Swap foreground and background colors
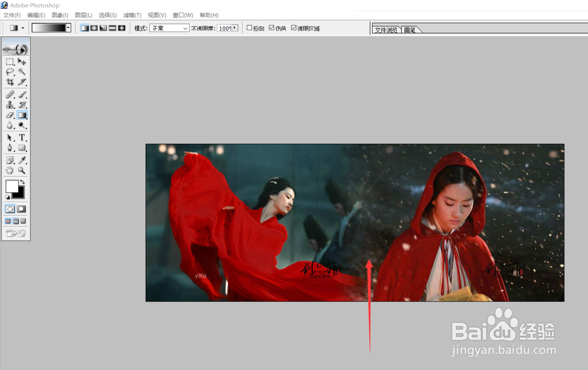The image size is (588, 370). (23, 181)
